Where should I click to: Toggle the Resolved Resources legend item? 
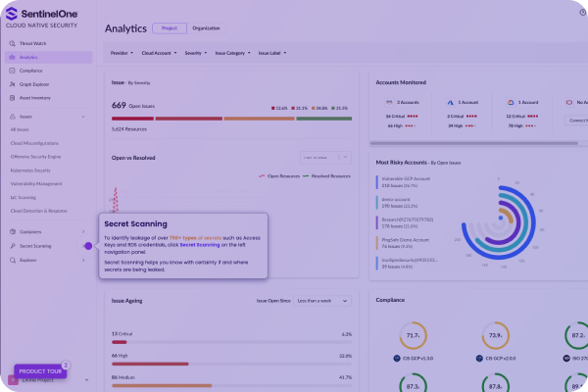327,176
